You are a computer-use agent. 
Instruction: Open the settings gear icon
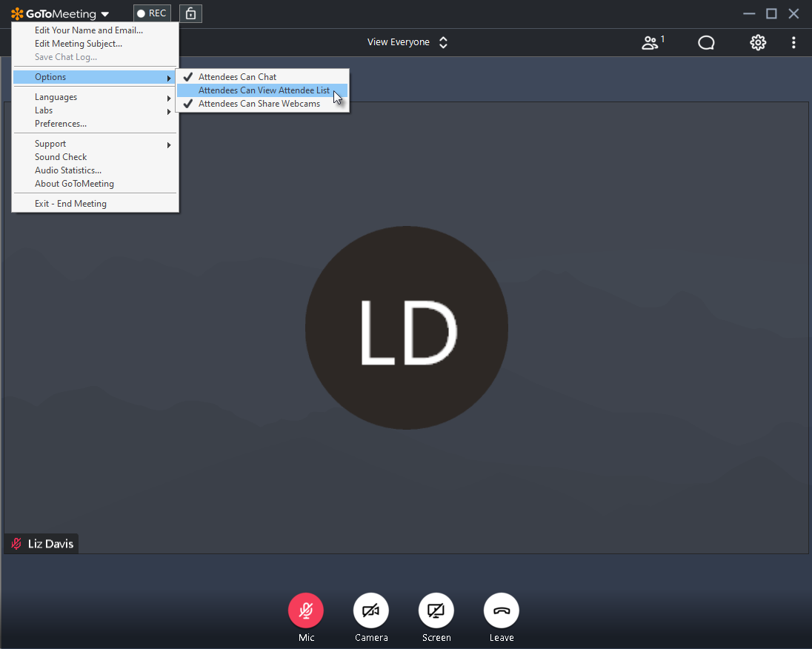(x=757, y=43)
